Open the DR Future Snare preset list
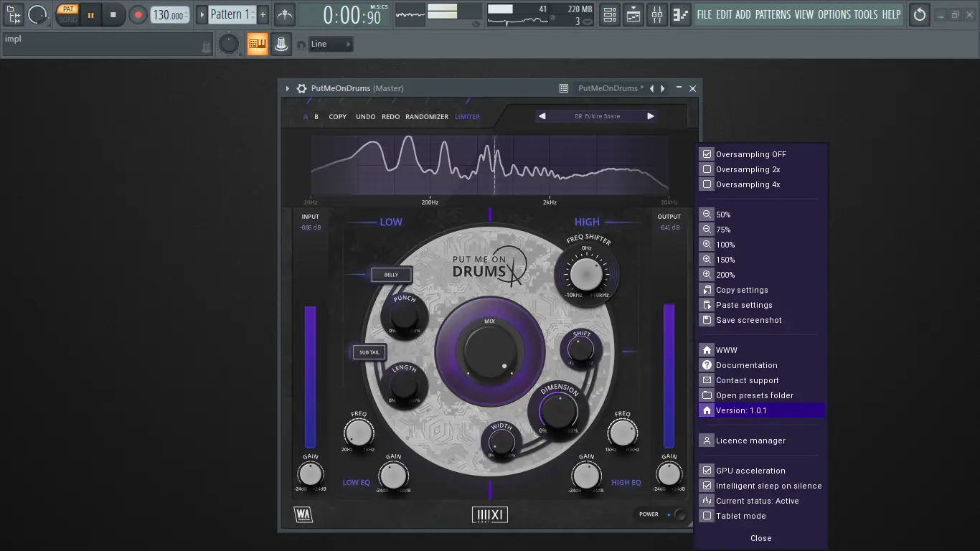 point(597,116)
